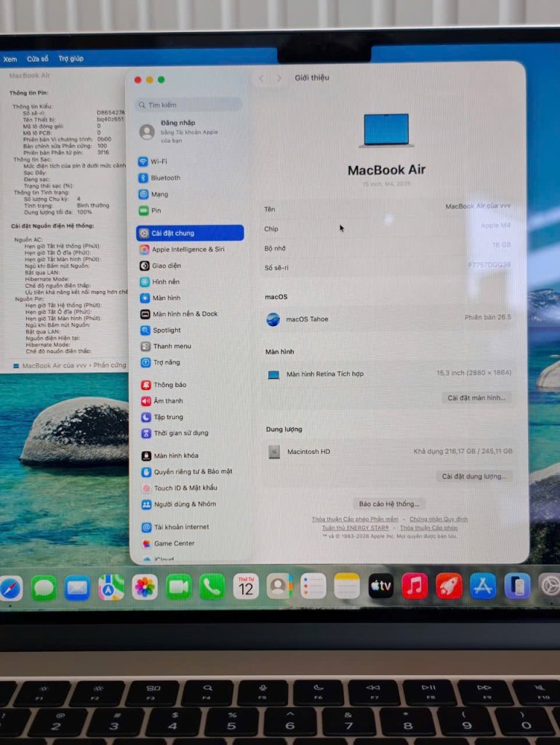Image resolution: width=560 pixels, height=745 pixels.
Task: Open Spotlight settings
Action: (x=161, y=330)
